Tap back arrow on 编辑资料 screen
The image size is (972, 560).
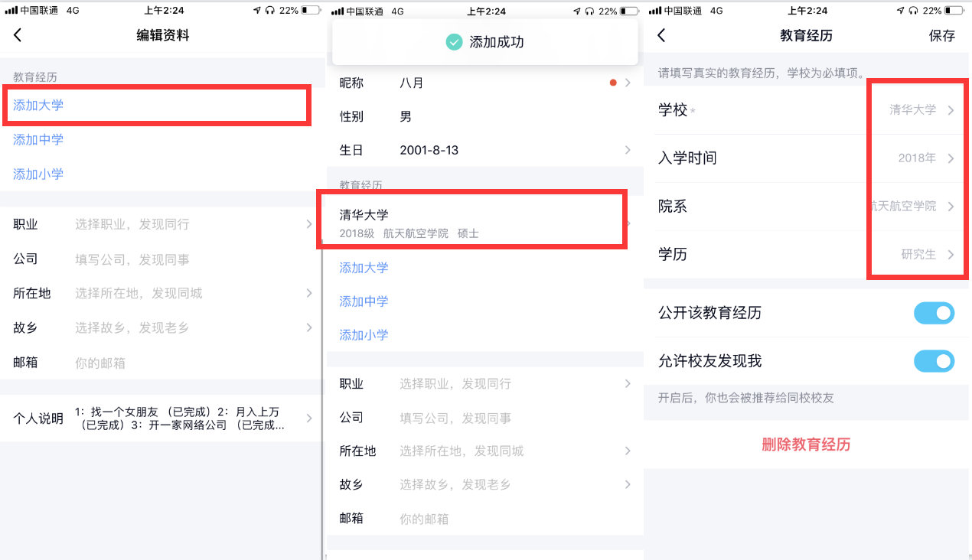click(x=18, y=35)
